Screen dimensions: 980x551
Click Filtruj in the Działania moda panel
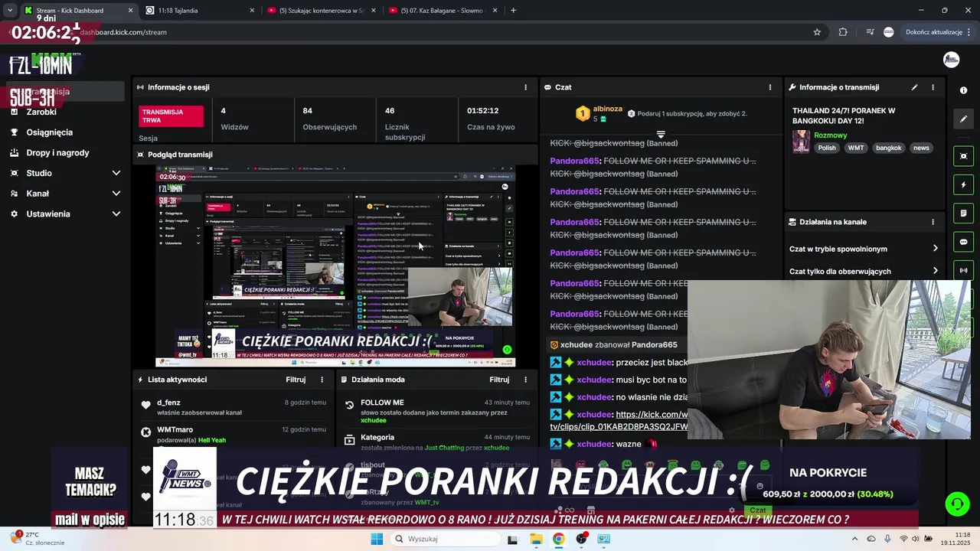coord(499,380)
